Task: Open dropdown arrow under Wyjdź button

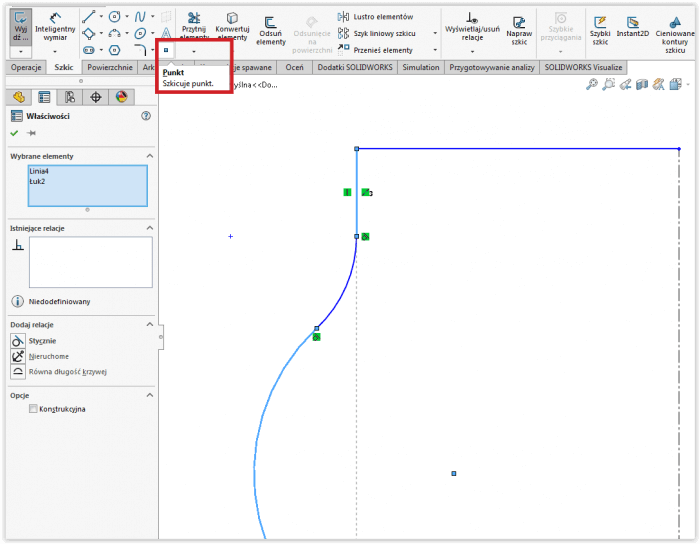Action: click(21, 52)
